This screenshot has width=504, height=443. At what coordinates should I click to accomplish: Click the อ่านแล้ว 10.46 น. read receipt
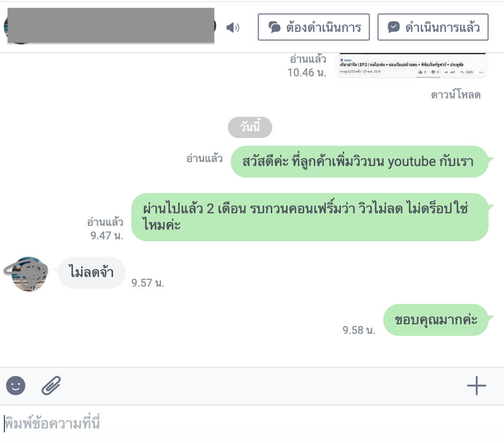(308, 66)
